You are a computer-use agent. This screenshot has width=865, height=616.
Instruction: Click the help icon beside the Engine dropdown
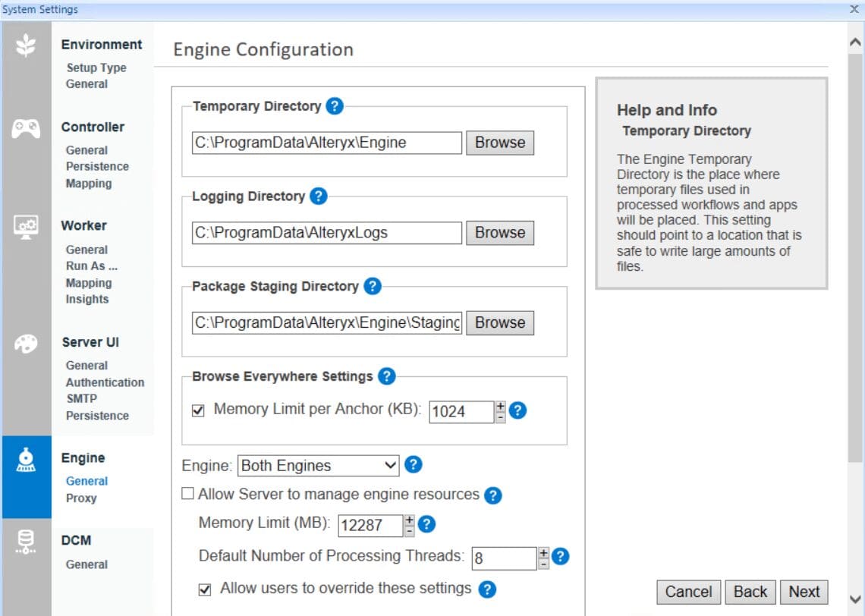tap(414, 465)
